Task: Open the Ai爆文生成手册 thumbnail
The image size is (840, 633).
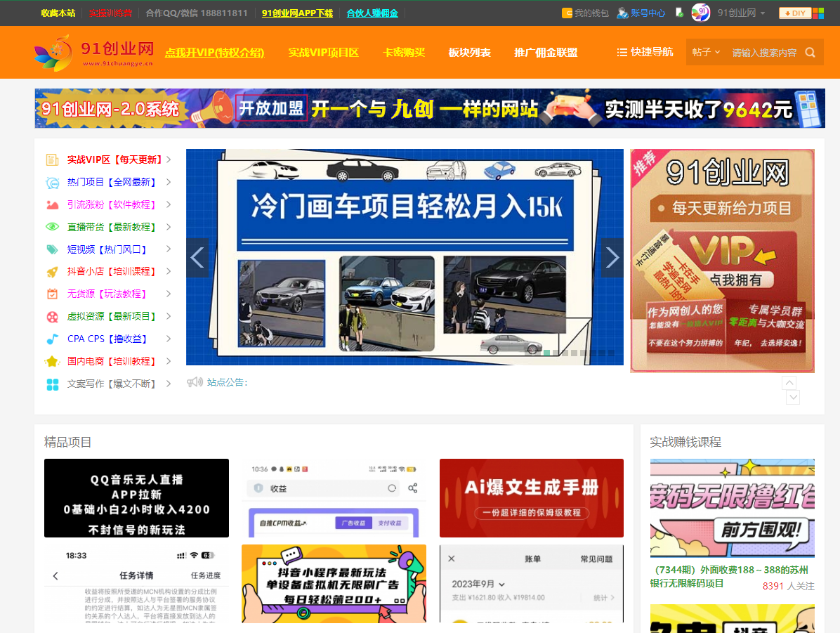Action: pyautogui.click(x=532, y=498)
